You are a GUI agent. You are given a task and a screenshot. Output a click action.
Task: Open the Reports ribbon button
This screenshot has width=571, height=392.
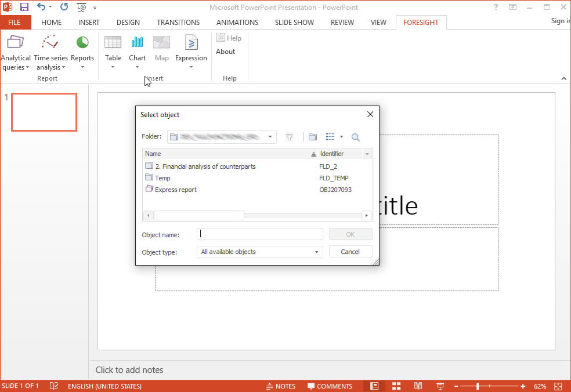coord(82,52)
